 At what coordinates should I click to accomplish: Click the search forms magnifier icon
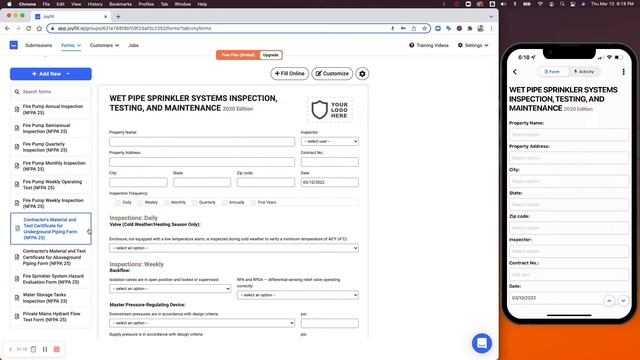pyautogui.click(x=17, y=92)
